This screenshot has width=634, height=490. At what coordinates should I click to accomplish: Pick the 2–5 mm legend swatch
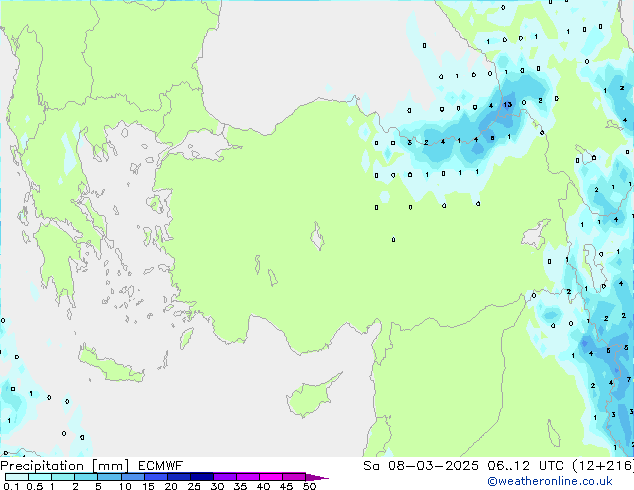(86, 477)
